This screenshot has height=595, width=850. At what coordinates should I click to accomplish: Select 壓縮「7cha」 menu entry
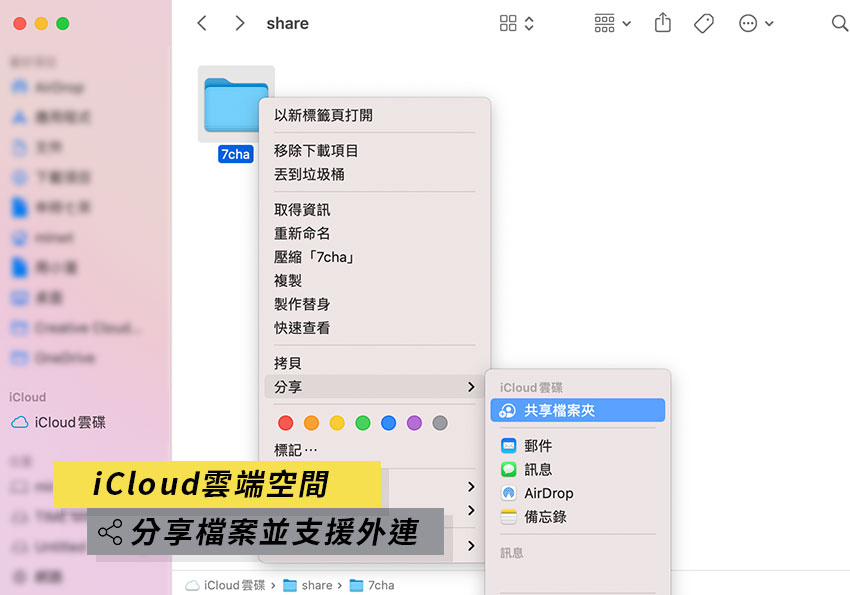[375, 257]
